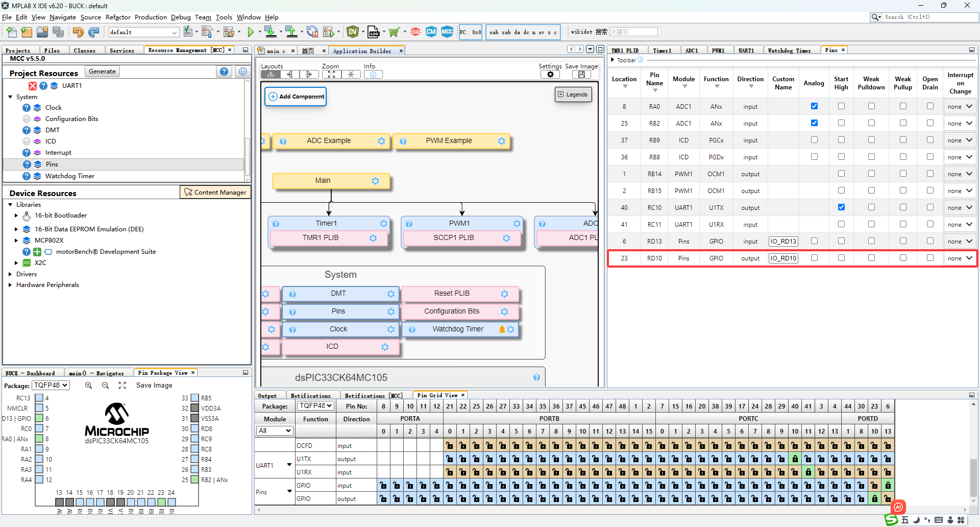This screenshot has height=527, width=980.
Task: Switch to the Watchdog Timer tab
Action: pyautogui.click(x=789, y=51)
